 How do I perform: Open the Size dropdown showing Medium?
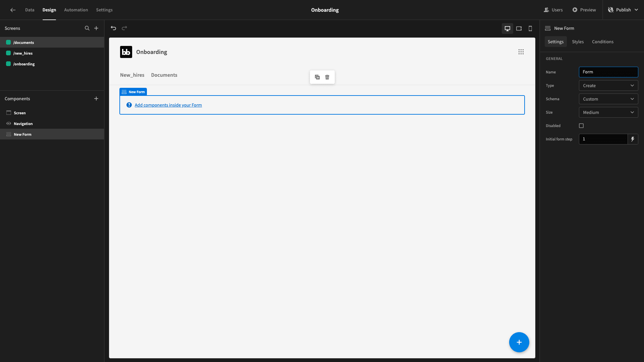(608, 113)
